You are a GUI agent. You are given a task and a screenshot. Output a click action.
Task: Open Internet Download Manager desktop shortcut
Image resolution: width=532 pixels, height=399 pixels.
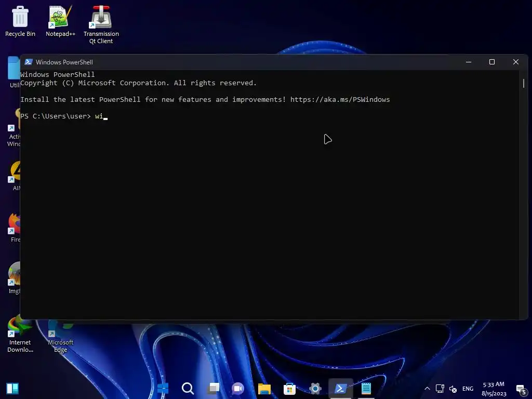click(20, 334)
